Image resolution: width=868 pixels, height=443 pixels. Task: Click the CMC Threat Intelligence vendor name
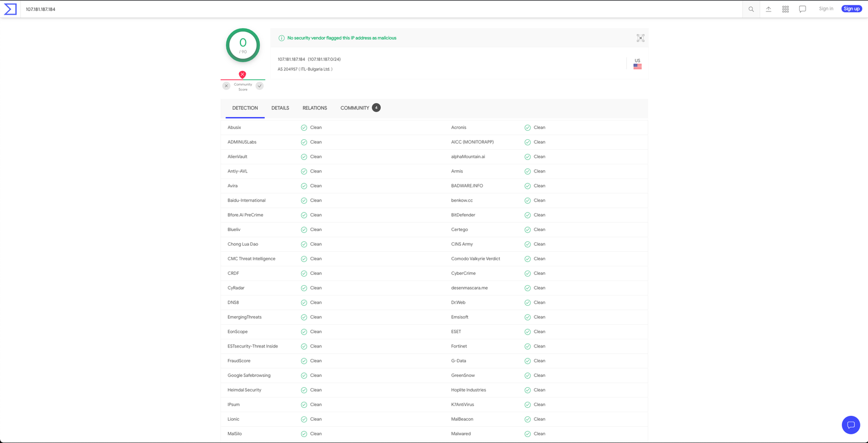pos(252,259)
